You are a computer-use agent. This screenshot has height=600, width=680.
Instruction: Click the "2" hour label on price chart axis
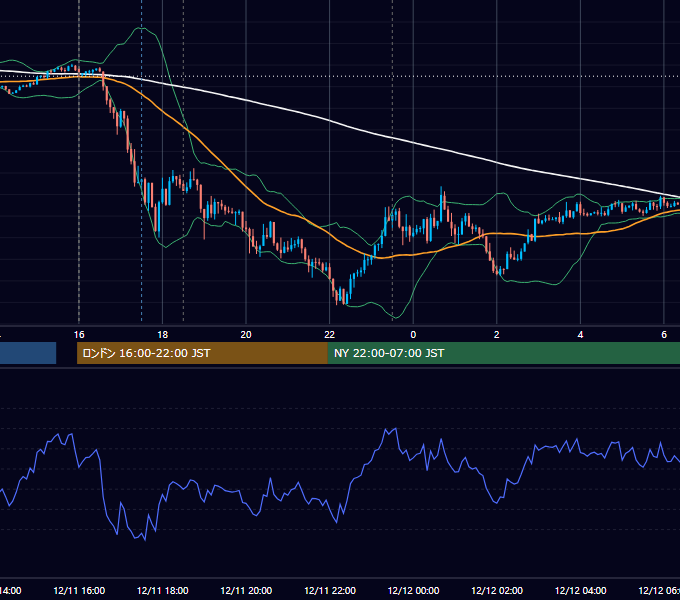[497, 335]
